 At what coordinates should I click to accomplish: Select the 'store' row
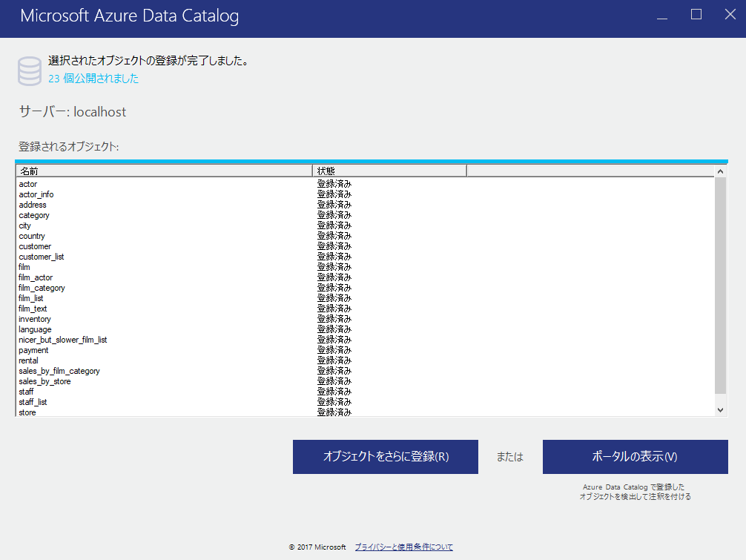(366, 412)
